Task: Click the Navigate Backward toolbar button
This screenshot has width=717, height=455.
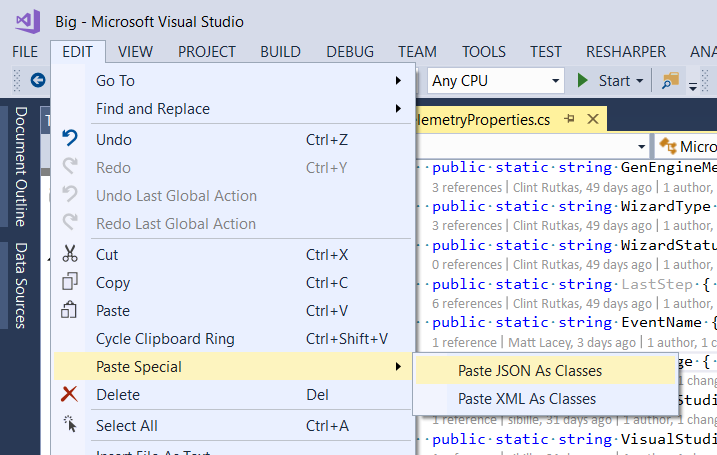Action: click(38, 80)
